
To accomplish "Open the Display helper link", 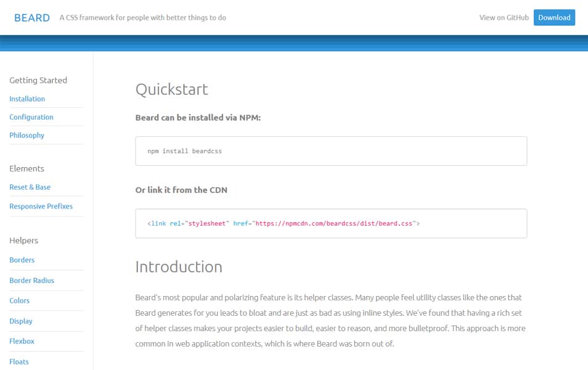I will tap(20, 321).
